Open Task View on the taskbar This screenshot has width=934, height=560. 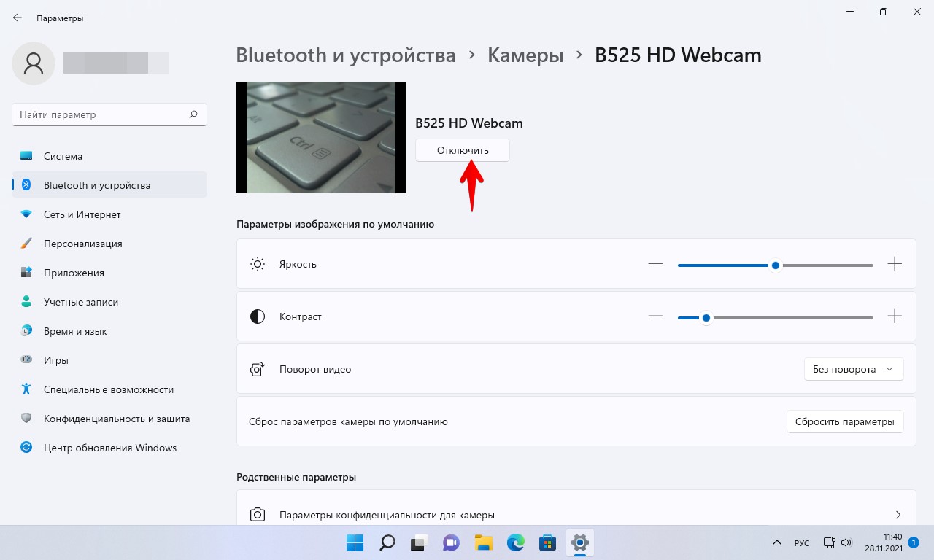419,542
